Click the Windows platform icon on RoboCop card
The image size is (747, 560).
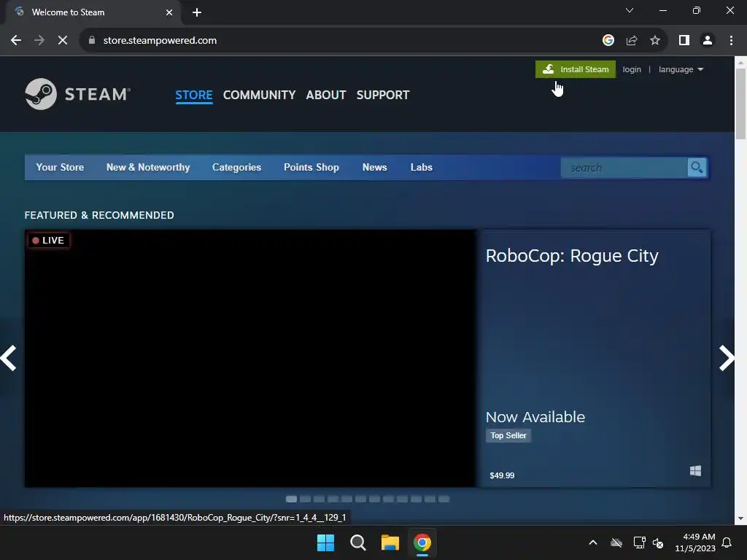pos(695,471)
